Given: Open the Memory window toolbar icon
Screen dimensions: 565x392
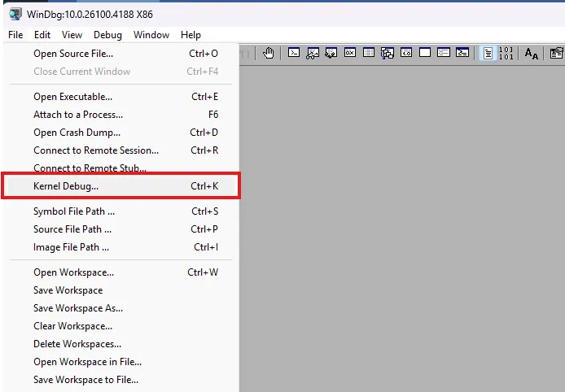Looking at the screenshot, I should pos(369,53).
